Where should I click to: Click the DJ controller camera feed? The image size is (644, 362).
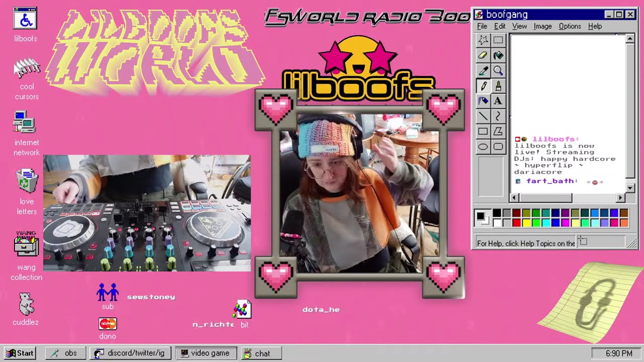pyautogui.click(x=147, y=213)
